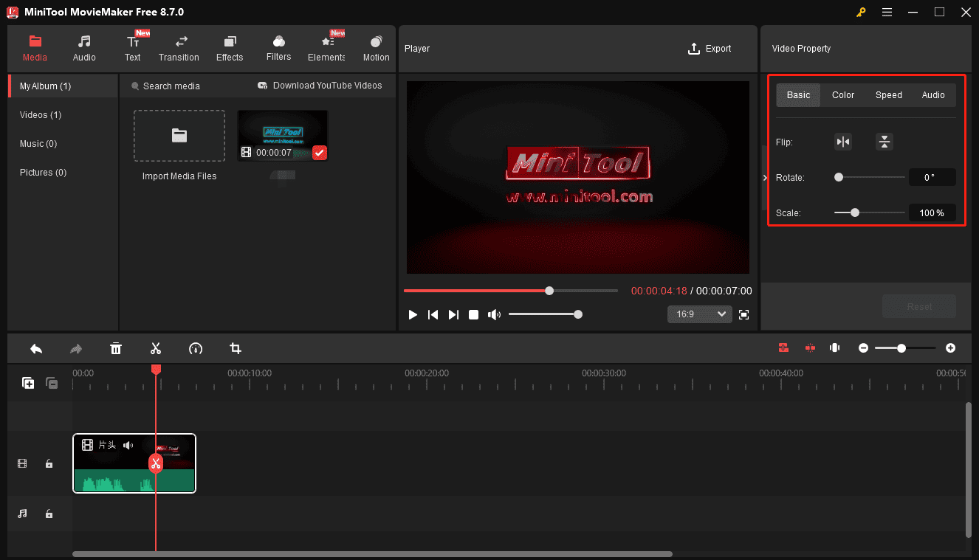
Task: Flip the video horizontally
Action: pos(842,142)
